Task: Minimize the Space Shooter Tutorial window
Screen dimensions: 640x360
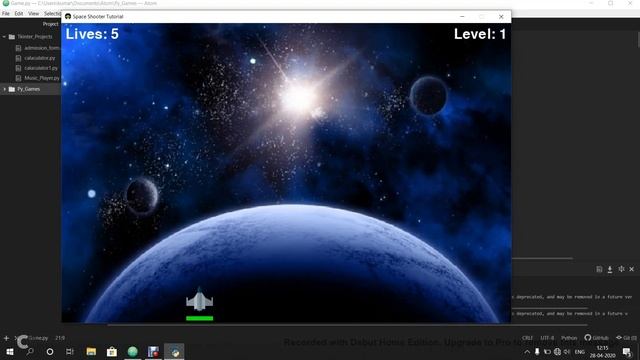Action: tap(462, 17)
